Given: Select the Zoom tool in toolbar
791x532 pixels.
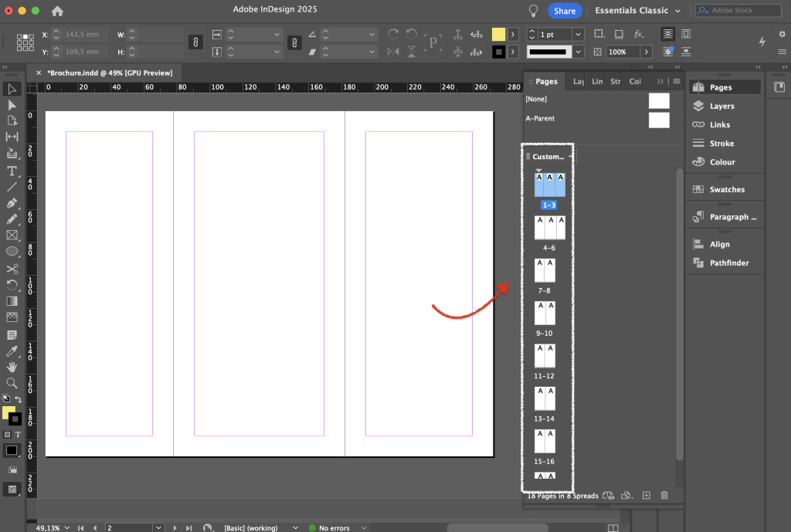Looking at the screenshot, I should [x=12, y=383].
